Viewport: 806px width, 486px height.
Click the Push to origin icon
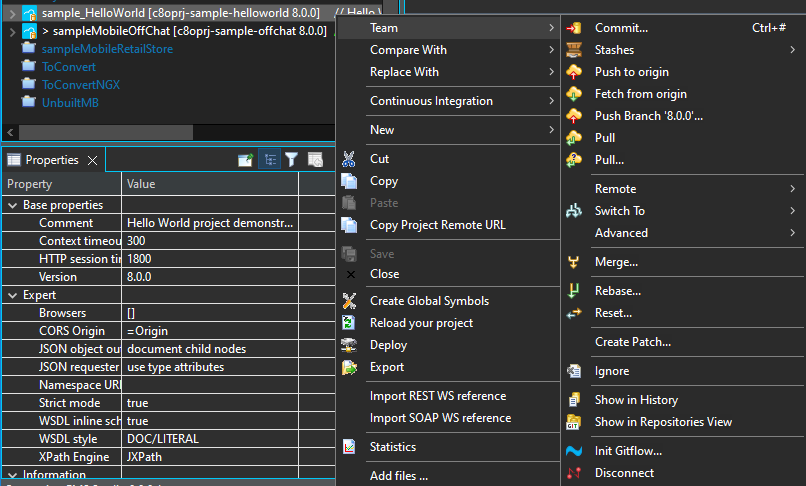point(574,72)
